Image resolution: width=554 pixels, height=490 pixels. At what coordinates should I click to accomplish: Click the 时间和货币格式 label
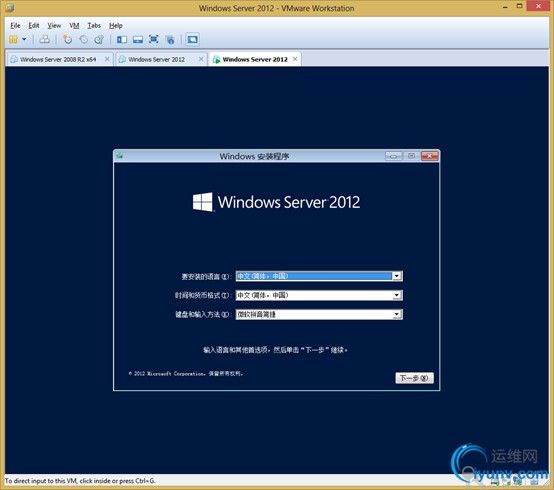pyautogui.click(x=202, y=295)
